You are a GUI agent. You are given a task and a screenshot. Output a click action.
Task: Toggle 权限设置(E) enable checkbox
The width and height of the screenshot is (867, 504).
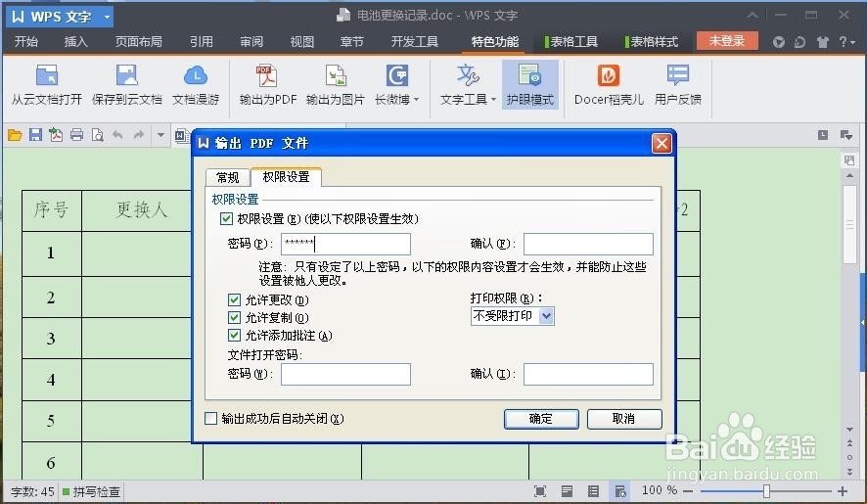(x=226, y=218)
